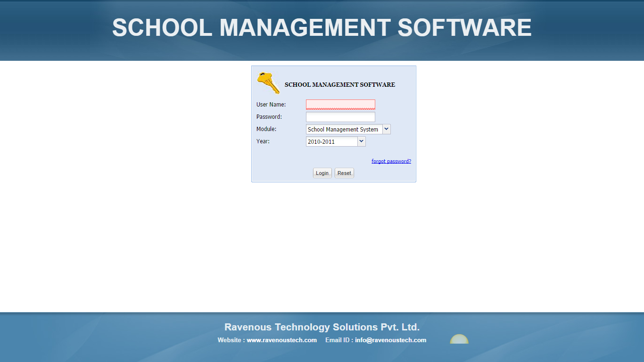The width and height of the screenshot is (644, 362).
Task: Click the School Management System combo box text
Action: pos(344,129)
